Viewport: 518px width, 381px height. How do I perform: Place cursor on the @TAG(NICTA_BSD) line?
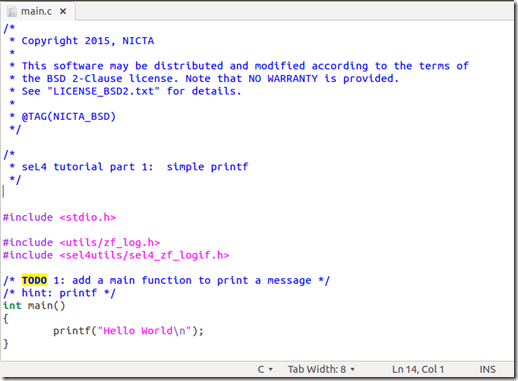tap(63, 117)
